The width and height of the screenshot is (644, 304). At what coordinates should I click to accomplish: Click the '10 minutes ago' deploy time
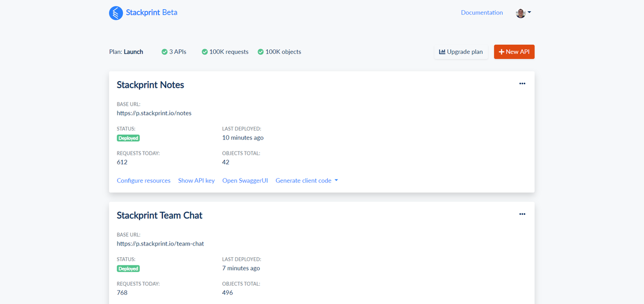coord(243,137)
